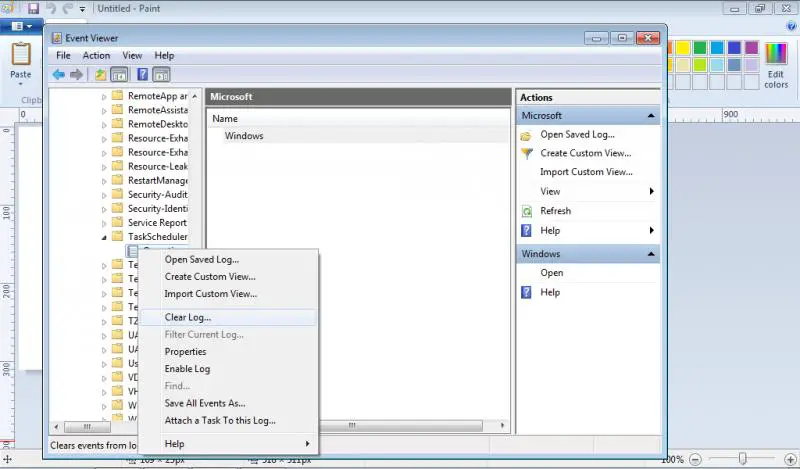Click the Edit colors rainbow icon in Paint
The image size is (800, 469).
[x=776, y=54]
